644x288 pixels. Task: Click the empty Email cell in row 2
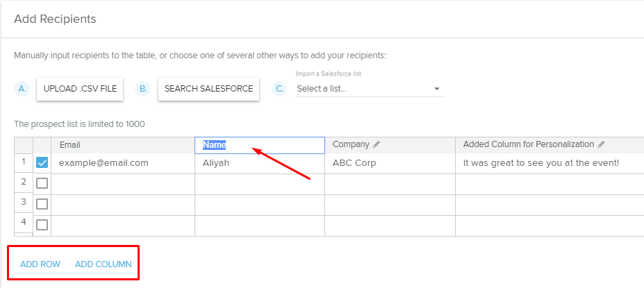click(123, 184)
